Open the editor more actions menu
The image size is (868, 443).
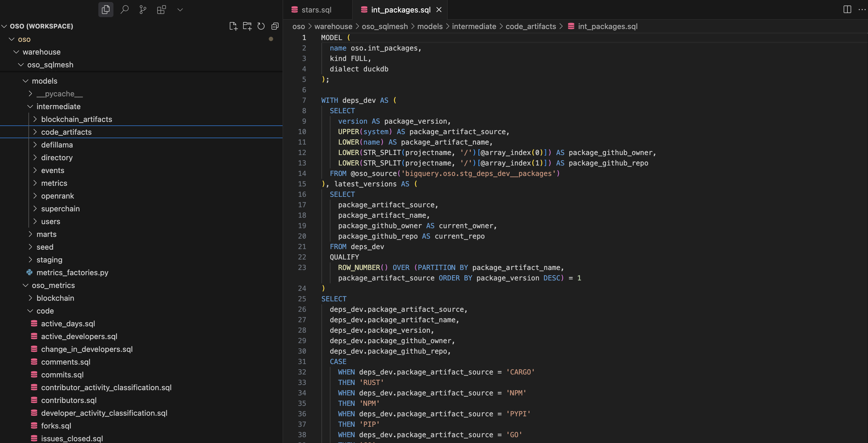pyautogui.click(x=861, y=10)
